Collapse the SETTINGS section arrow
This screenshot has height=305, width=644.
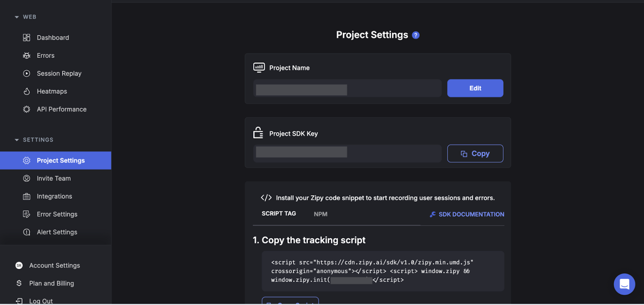point(17,140)
